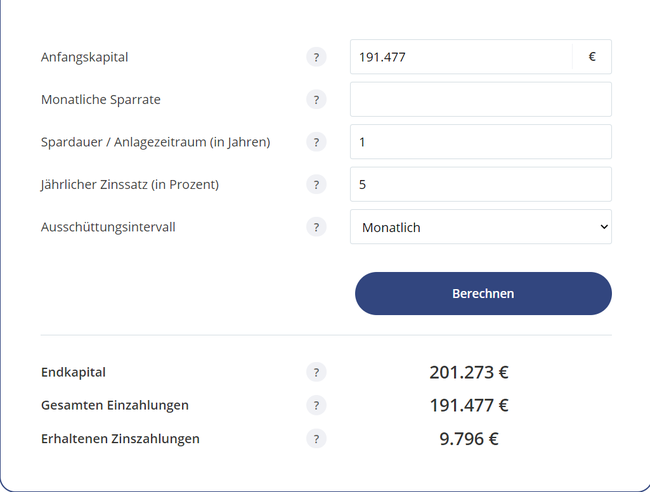650x492 pixels.
Task: Click the euro symbol on the Anfangskapital field
Action: 592,57
